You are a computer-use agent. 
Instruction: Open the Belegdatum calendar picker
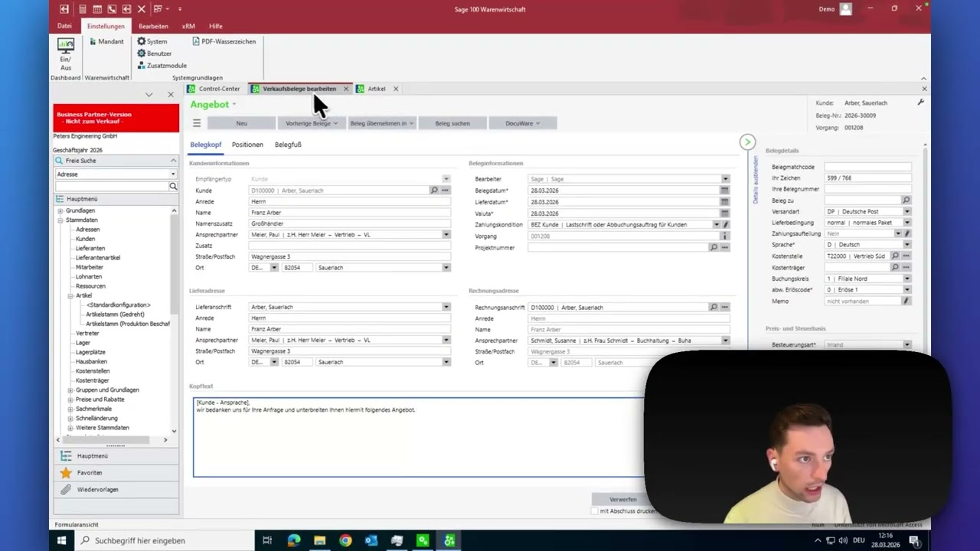coord(724,190)
